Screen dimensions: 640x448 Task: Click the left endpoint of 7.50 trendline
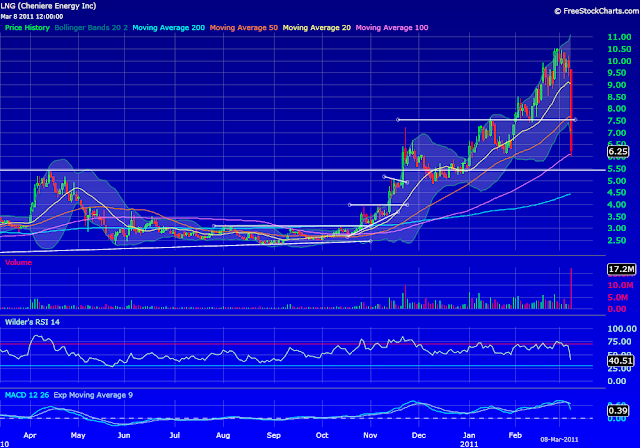(x=398, y=120)
